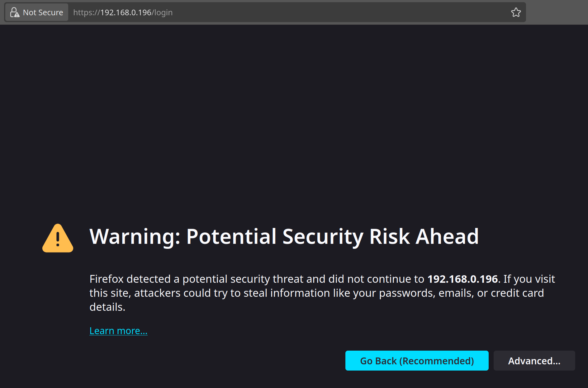Click empty toolbar space right of address bar
The image size is (588, 388).
tap(557, 12)
